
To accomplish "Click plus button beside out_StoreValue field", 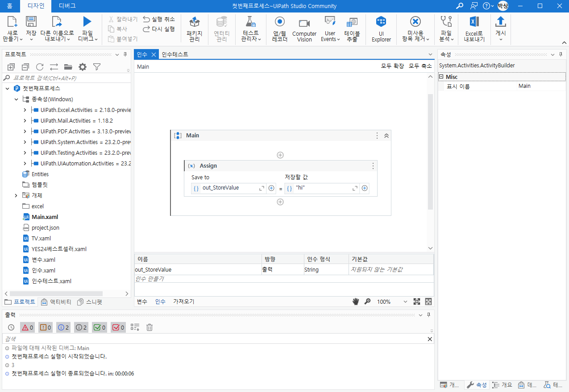I will click(x=271, y=188).
